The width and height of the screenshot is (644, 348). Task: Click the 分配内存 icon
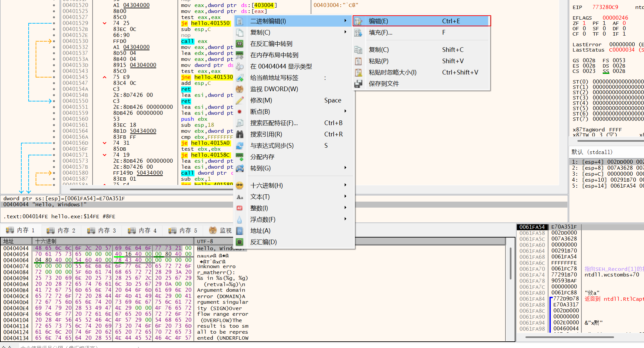tap(240, 157)
